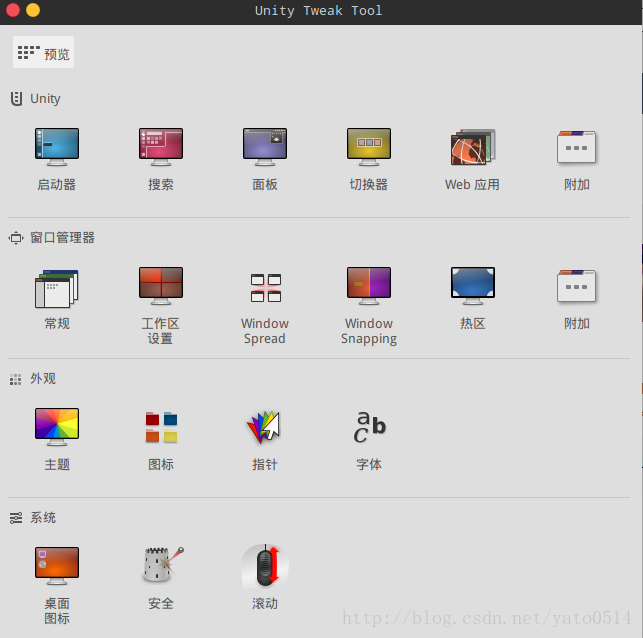Open the 窗口管理器 section 附加 icon
The image size is (643, 638).
click(577, 286)
